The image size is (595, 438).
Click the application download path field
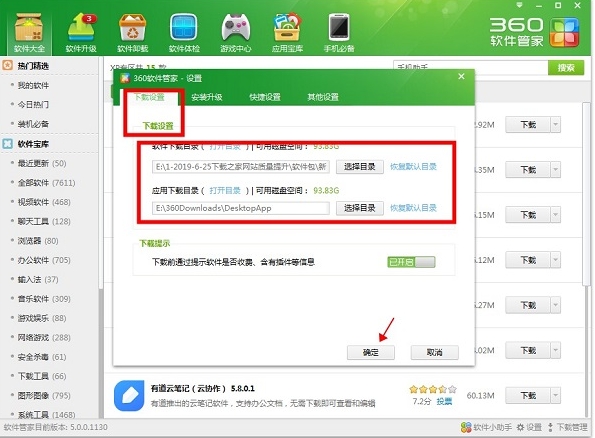coord(241,208)
